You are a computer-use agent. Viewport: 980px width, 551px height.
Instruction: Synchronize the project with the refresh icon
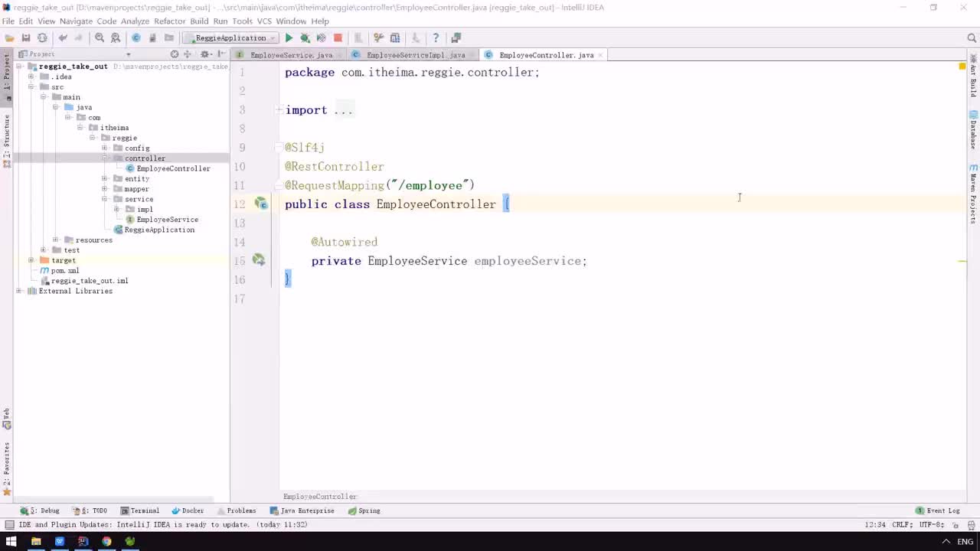click(42, 37)
